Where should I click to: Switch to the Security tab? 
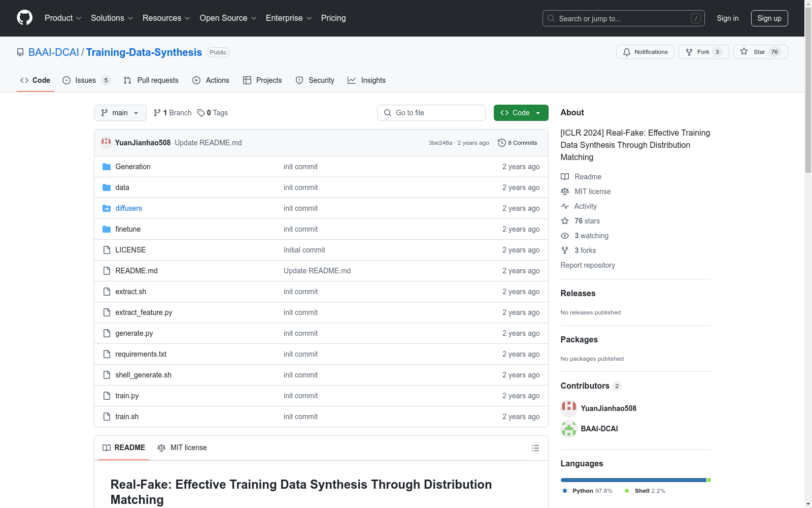click(x=315, y=80)
